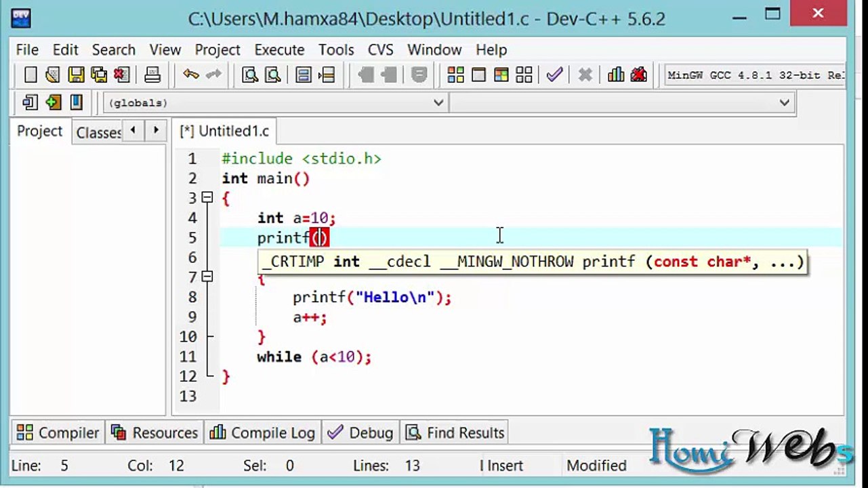Open the Resources bottom tab
868x488 pixels.
[154, 432]
